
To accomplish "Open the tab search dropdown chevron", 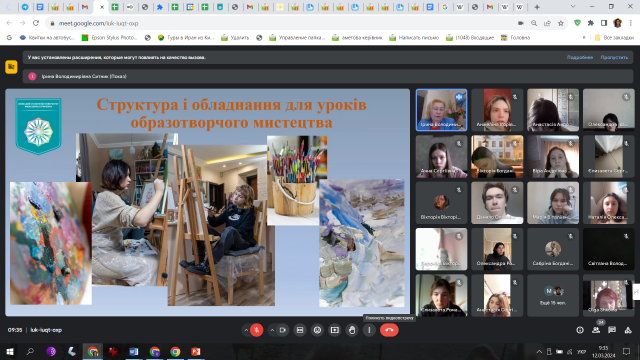I will pyautogui.click(x=573, y=7).
